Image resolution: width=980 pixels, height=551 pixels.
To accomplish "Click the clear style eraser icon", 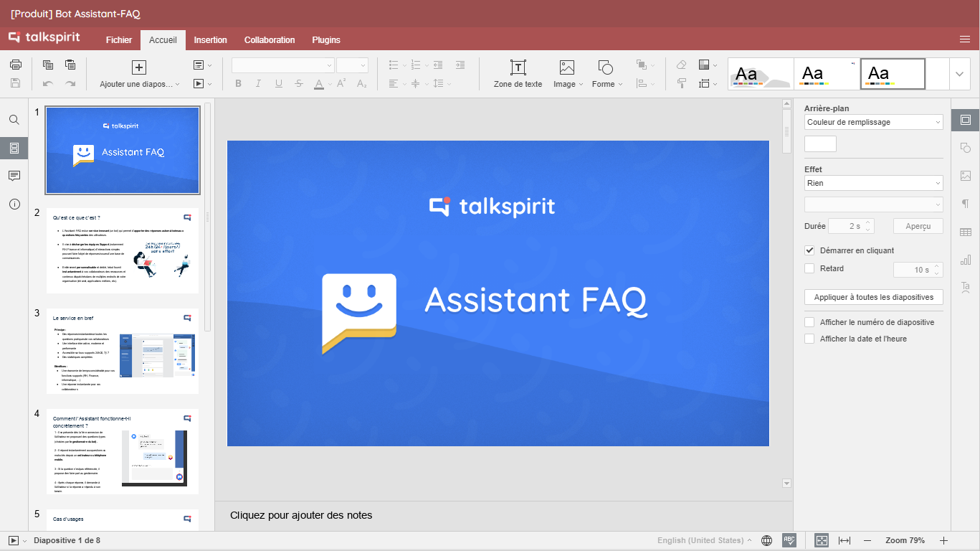I will click(x=682, y=65).
